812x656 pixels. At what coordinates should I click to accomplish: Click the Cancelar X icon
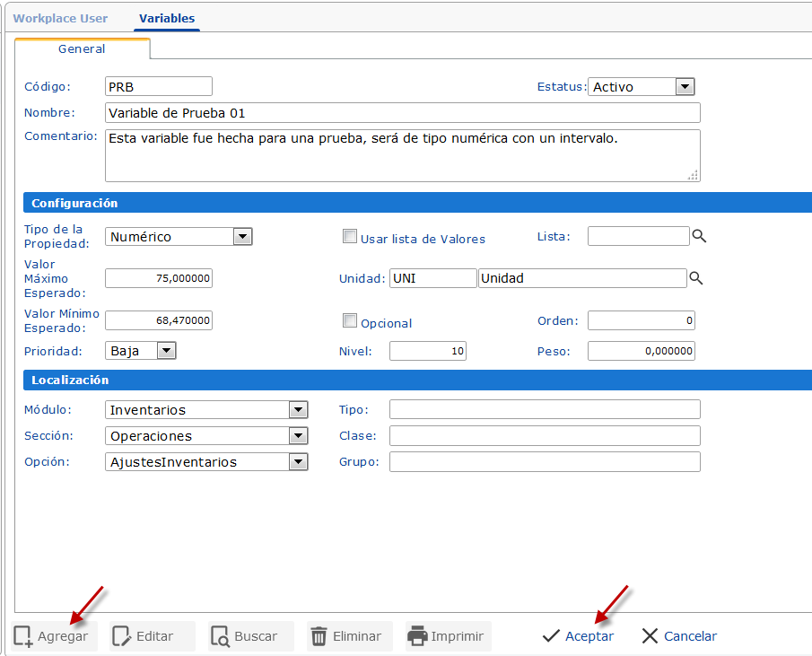(x=650, y=636)
